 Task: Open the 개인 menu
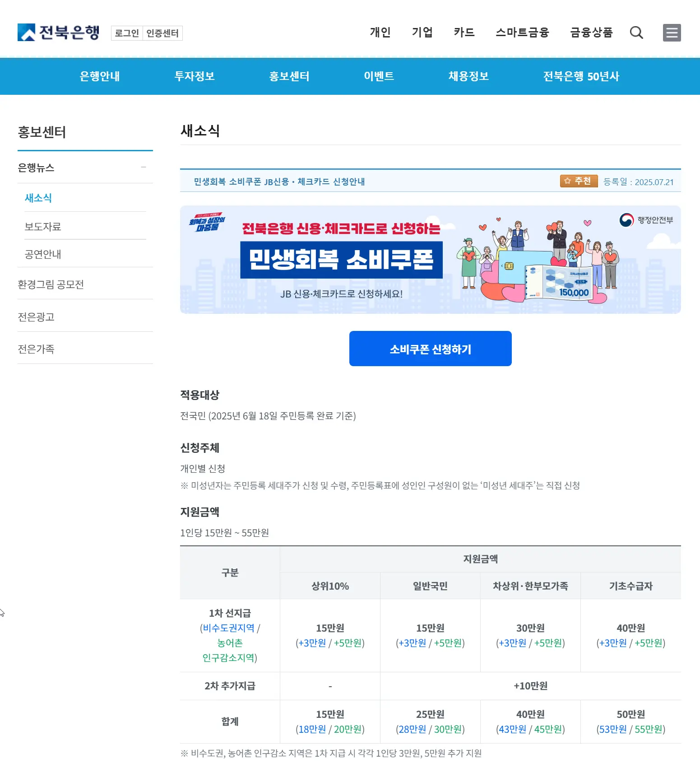[380, 33]
